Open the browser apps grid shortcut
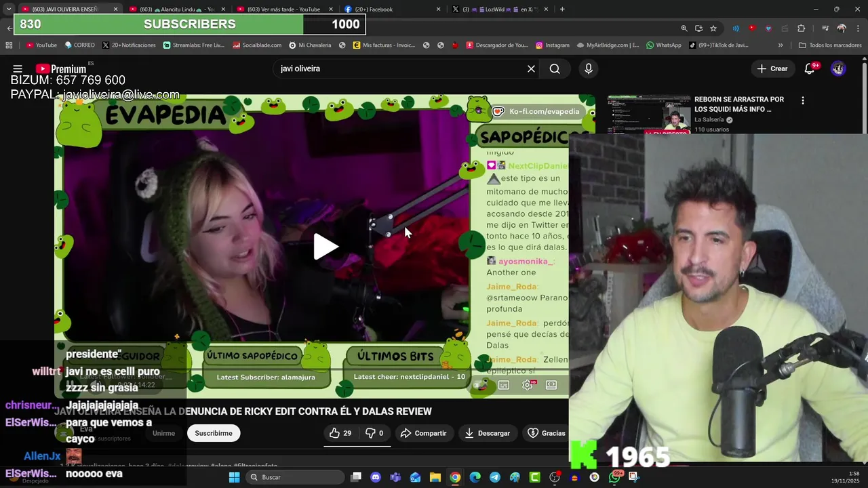This screenshot has width=868, height=488. coord(9,45)
